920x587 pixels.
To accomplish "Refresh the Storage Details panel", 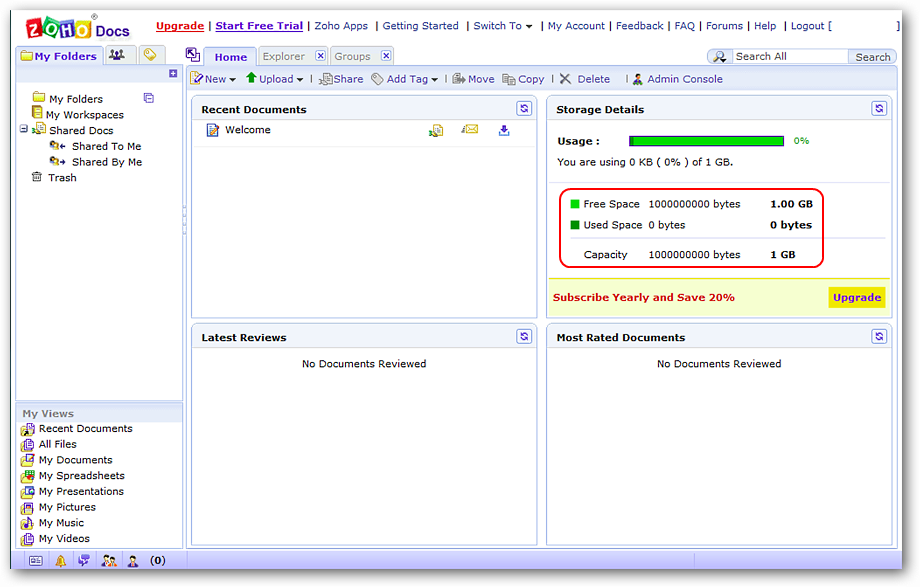I will 879,109.
